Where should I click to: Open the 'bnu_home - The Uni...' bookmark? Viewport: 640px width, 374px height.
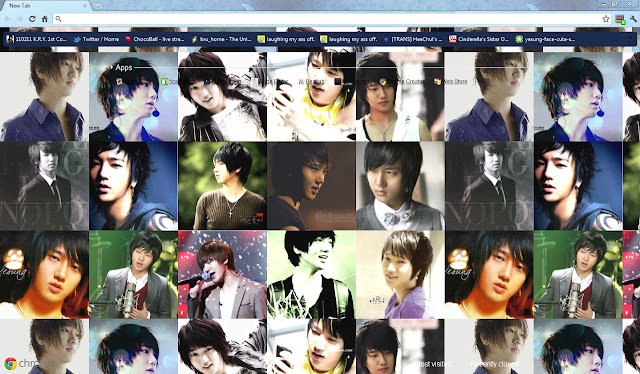(x=222, y=39)
